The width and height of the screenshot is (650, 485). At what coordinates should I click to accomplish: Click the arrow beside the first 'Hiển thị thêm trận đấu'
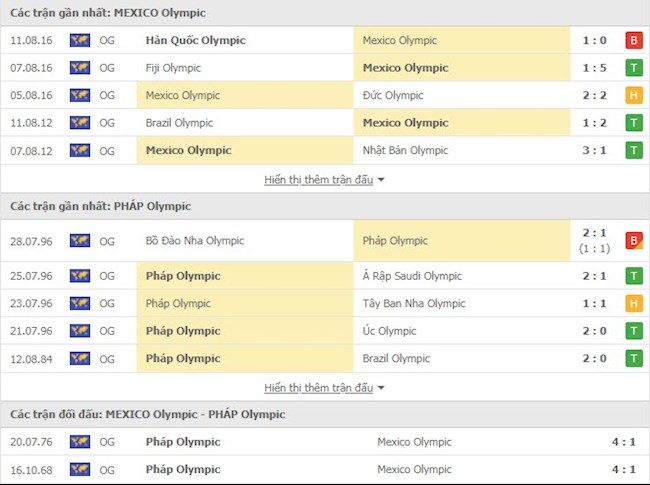tap(381, 180)
